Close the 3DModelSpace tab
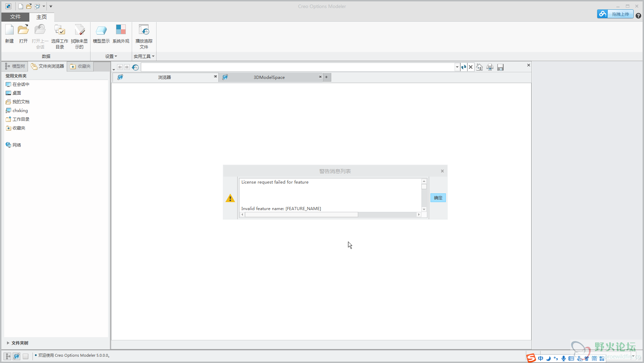The height and width of the screenshot is (363, 644). 320,76
